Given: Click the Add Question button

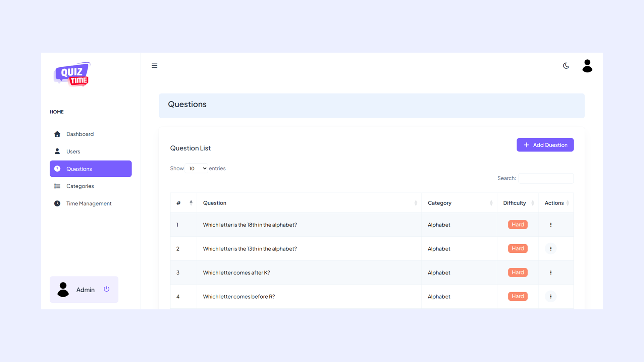Looking at the screenshot, I should tap(545, 145).
